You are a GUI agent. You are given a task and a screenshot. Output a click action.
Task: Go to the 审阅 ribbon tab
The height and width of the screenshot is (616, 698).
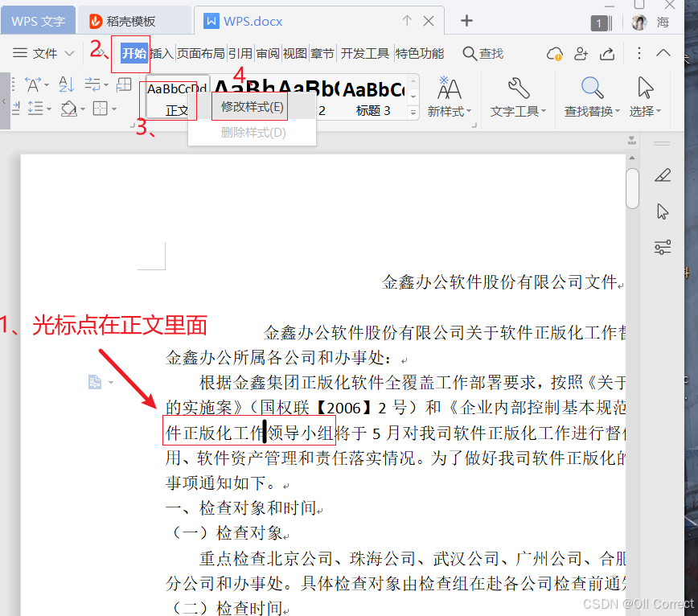(x=268, y=54)
